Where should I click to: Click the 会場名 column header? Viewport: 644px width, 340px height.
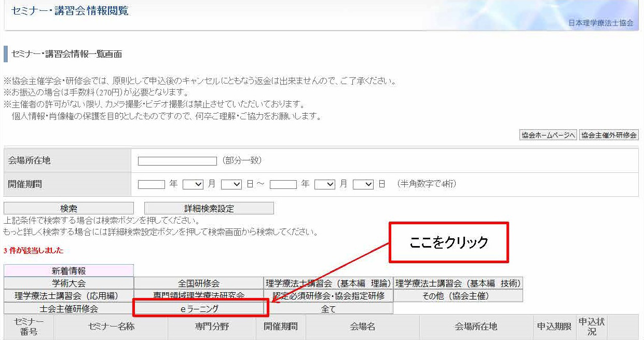pyautogui.click(x=362, y=327)
